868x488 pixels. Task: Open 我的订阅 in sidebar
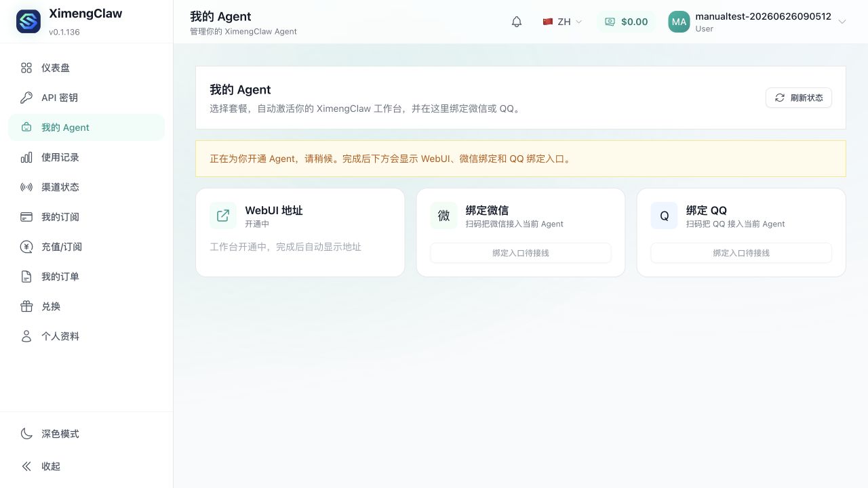[x=87, y=217]
